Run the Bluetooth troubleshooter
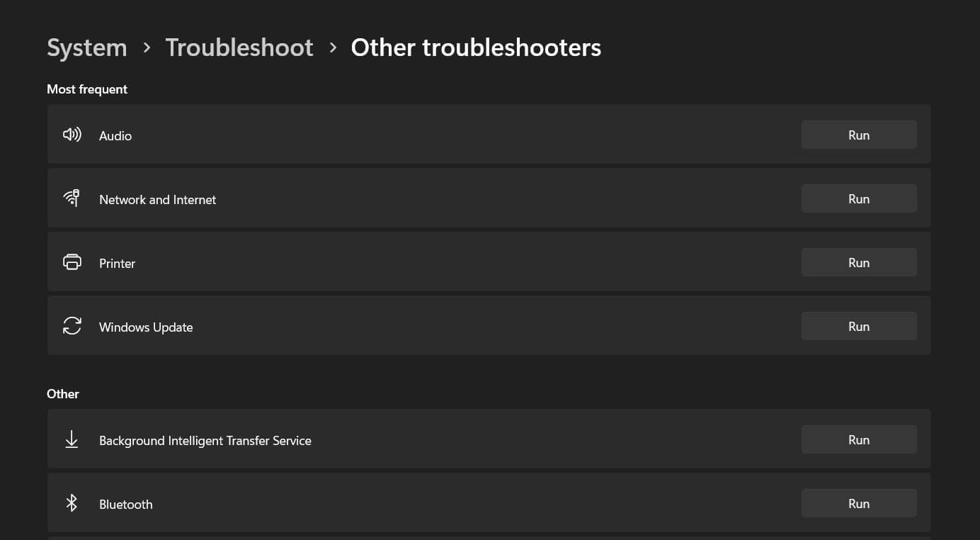 [x=858, y=503]
